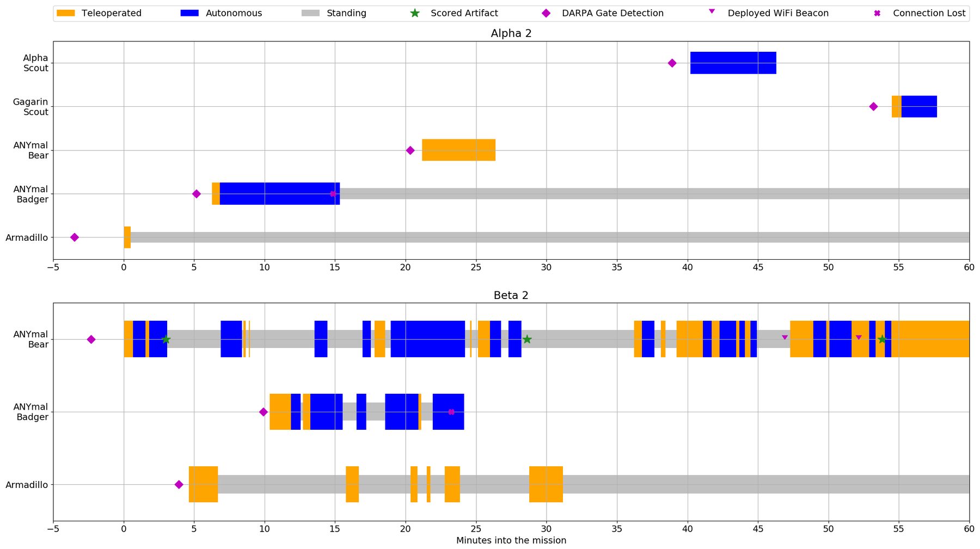Select Alpha 2 ANYmal Bear's gate diamond
The image size is (980, 549).
(410, 150)
